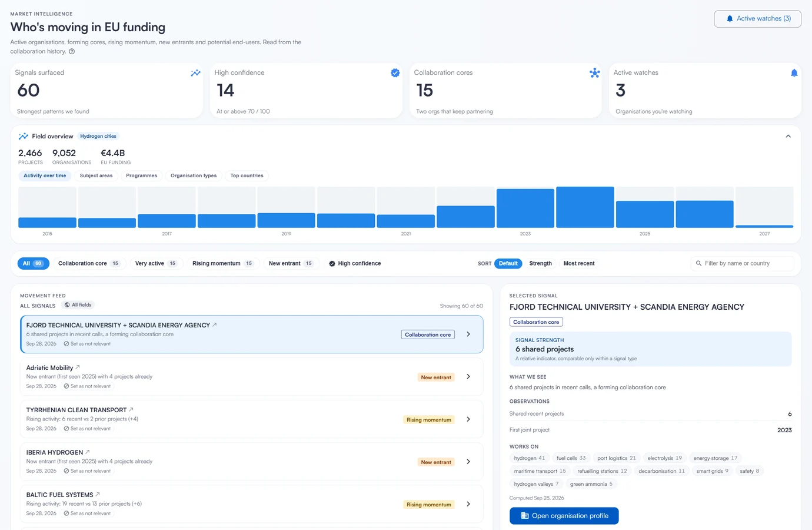The height and width of the screenshot is (530, 812).
Task: Click the network icon on Collaboration cores card
Action: 595,73
